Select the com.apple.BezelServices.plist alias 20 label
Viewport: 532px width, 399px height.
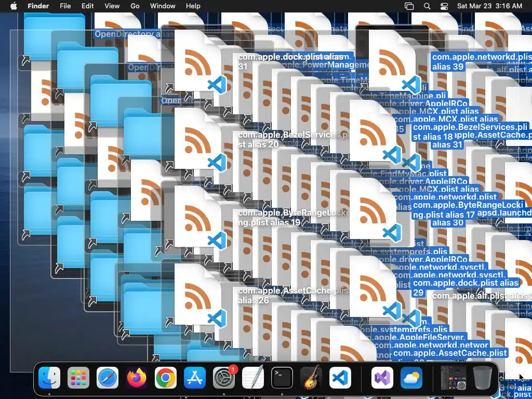click(293, 140)
